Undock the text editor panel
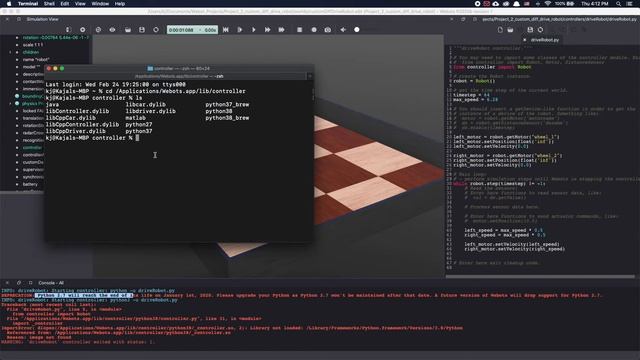Image resolution: width=640 pixels, height=360 pixels. (463, 19)
